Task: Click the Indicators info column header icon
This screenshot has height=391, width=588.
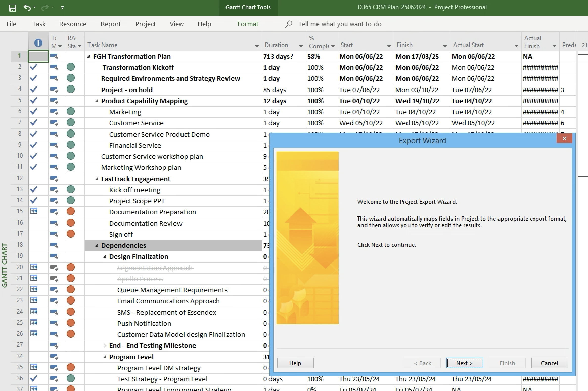Action: [38, 43]
